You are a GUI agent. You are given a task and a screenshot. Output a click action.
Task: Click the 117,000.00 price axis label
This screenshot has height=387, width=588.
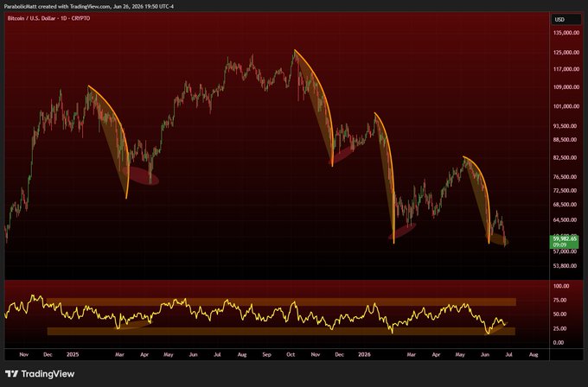566,69
